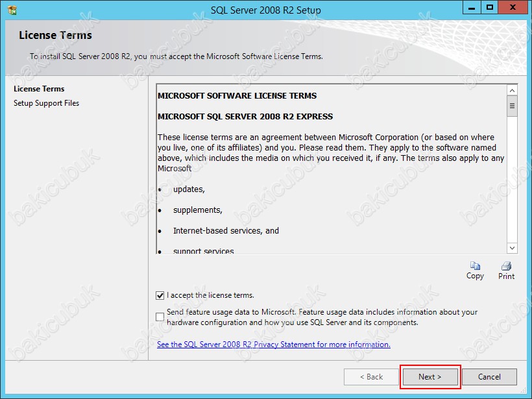
Task: Enable Send feature usage data to Microsoft checkbox
Action: click(x=160, y=317)
